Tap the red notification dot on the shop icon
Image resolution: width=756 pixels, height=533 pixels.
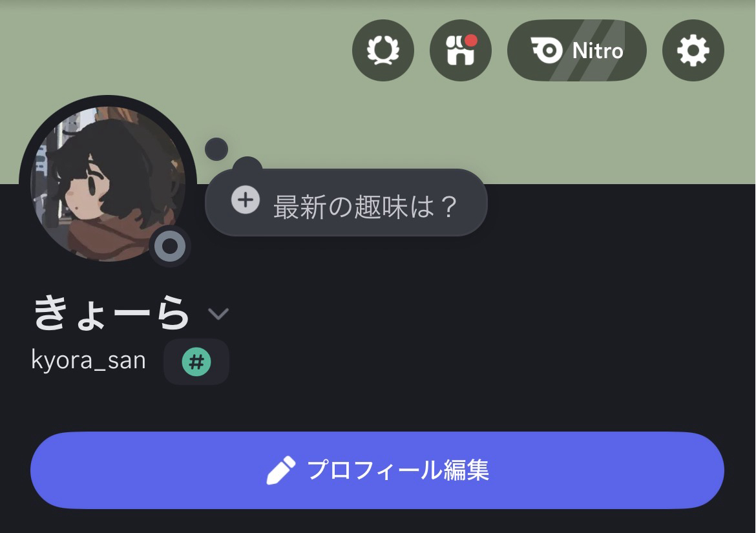[471, 41]
